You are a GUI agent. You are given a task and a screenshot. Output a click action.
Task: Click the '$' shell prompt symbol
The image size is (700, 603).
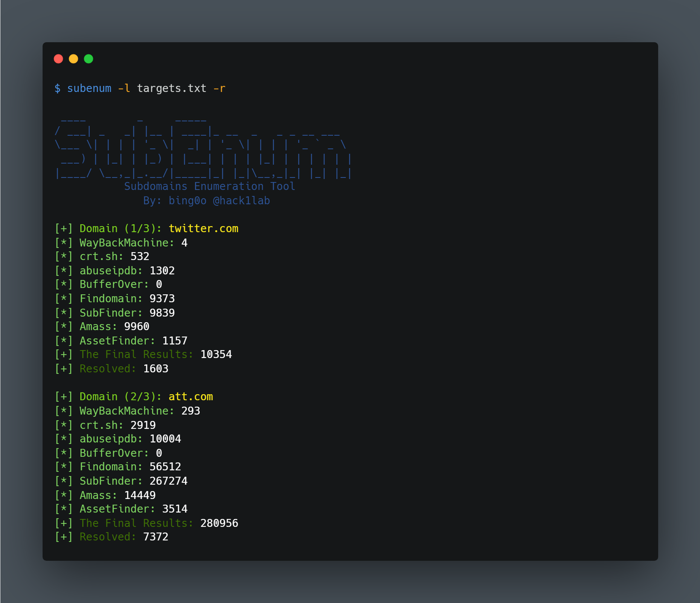(x=57, y=88)
